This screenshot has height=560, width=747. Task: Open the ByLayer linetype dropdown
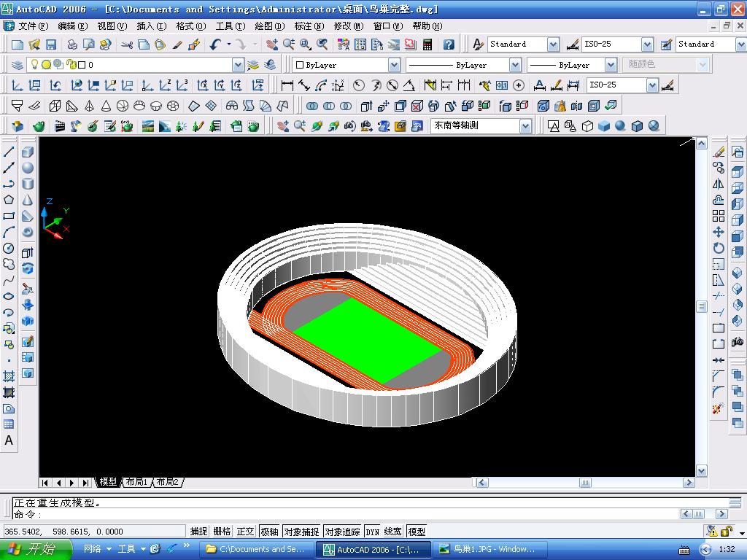pos(515,64)
